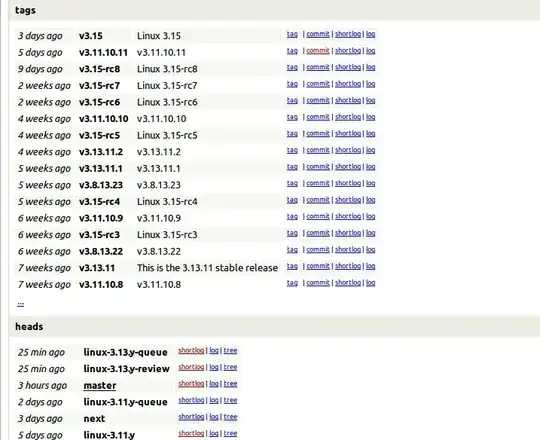The width and height of the screenshot is (540, 440).
Task: Click v3.15 tag name
Action: (91, 36)
